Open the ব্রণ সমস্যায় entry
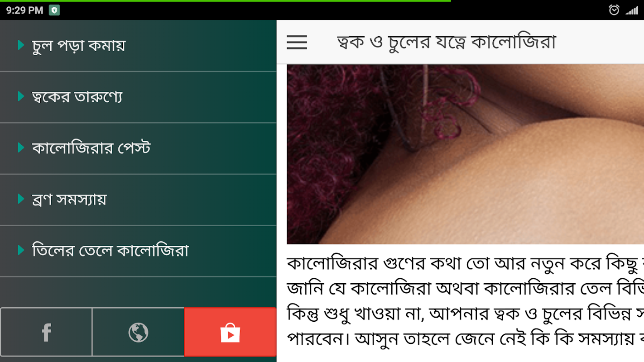 pyautogui.click(x=138, y=199)
